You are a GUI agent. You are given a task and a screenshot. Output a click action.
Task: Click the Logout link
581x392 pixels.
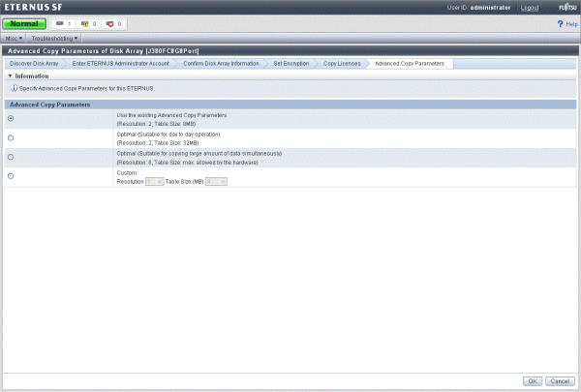[529, 8]
